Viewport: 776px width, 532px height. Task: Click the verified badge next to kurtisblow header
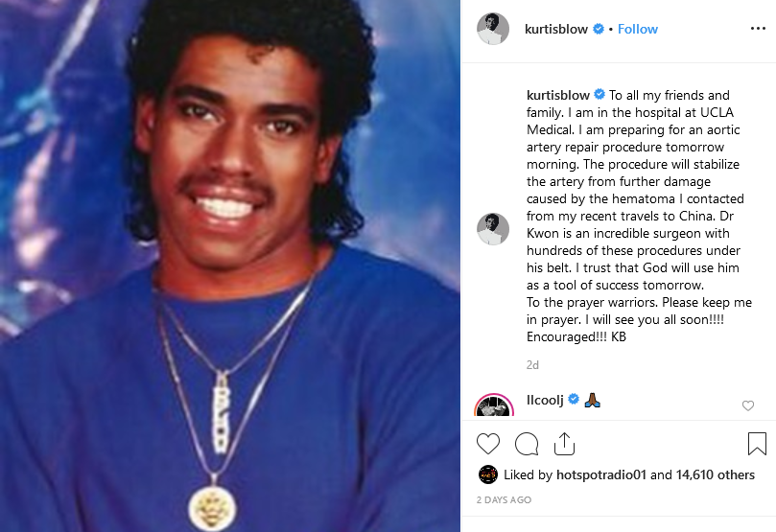click(x=599, y=29)
